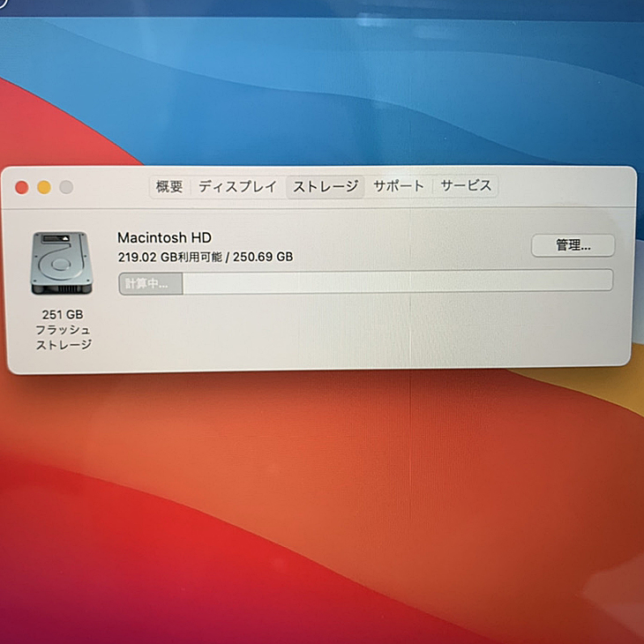Switch to the サービス tab
Screen dimensions: 644x644
465,185
